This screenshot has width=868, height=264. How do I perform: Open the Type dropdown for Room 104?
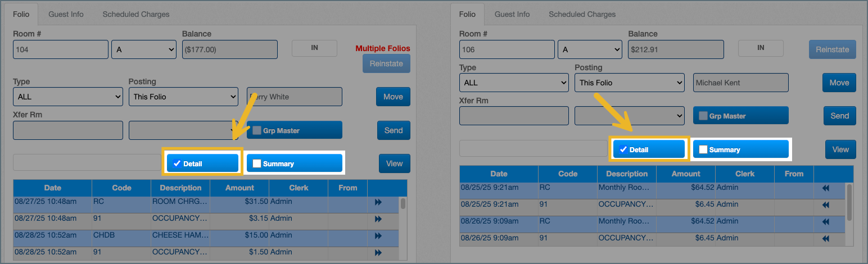(67, 97)
